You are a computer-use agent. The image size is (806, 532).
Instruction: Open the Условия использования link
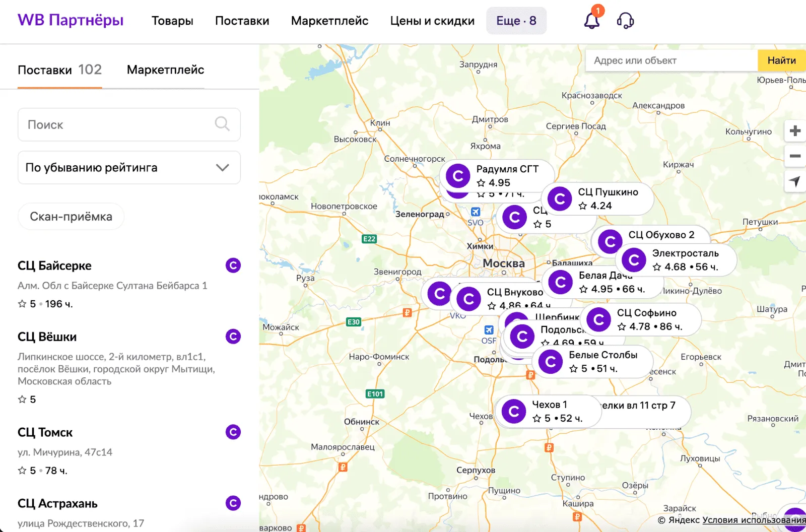click(x=754, y=520)
